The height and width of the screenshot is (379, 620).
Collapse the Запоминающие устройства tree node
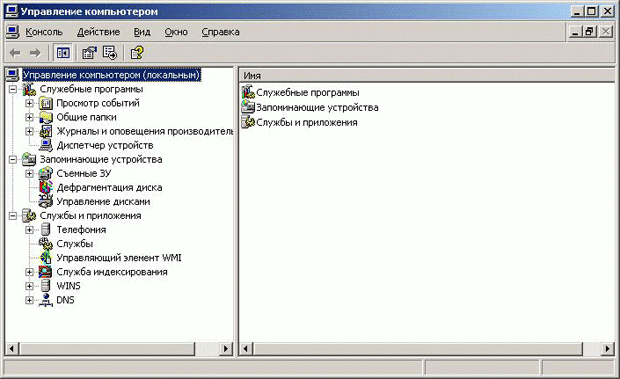tap(13, 160)
